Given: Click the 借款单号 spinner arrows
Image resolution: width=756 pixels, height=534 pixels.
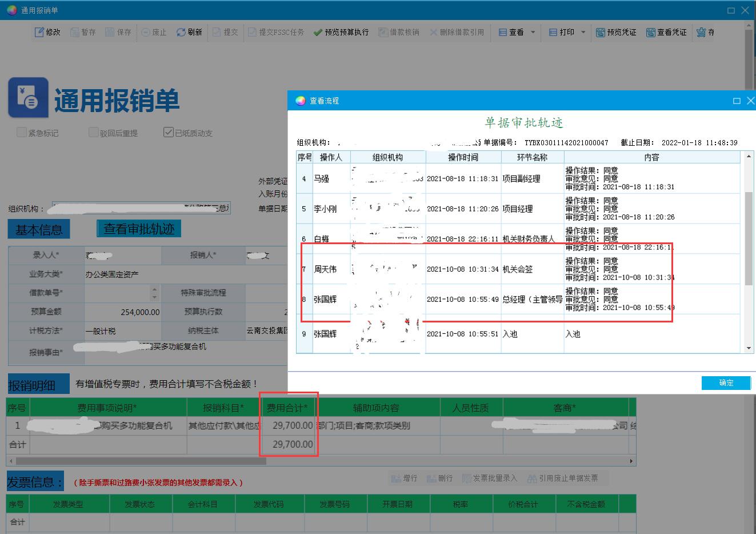Looking at the screenshot, I should [154, 293].
